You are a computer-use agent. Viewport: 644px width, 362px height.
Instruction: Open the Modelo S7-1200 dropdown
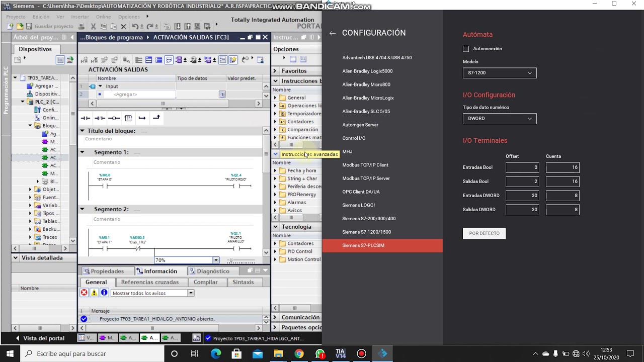point(500,73)
